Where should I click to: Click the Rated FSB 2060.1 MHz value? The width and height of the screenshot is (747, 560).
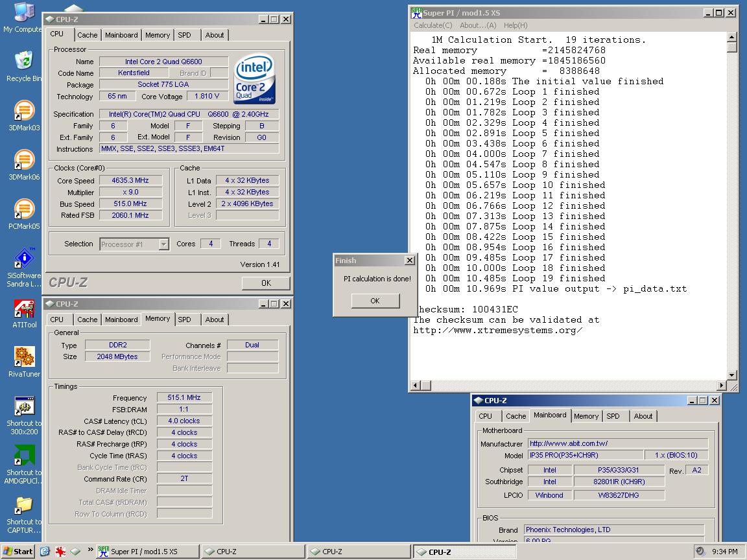(130, 215)
